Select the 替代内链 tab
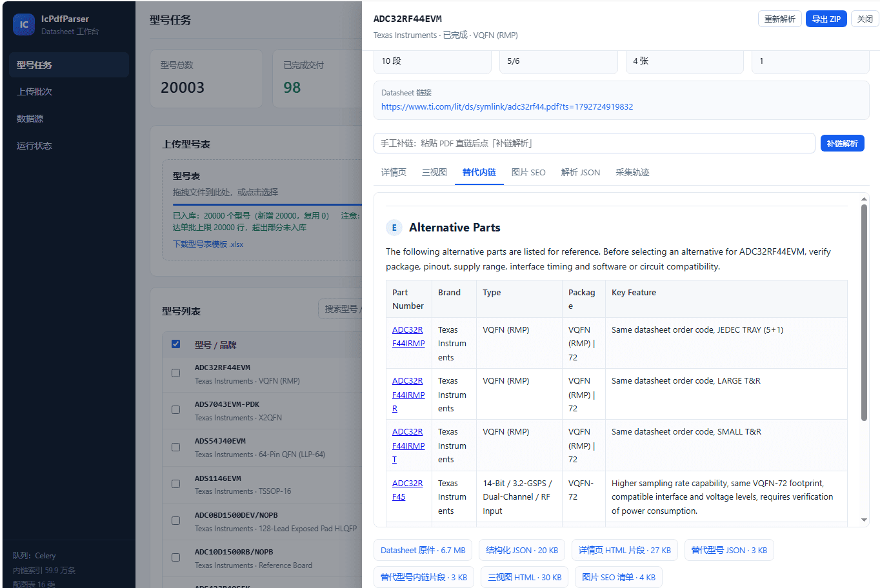This screenshot has height=588, width=880. click(x=479, y=172)
